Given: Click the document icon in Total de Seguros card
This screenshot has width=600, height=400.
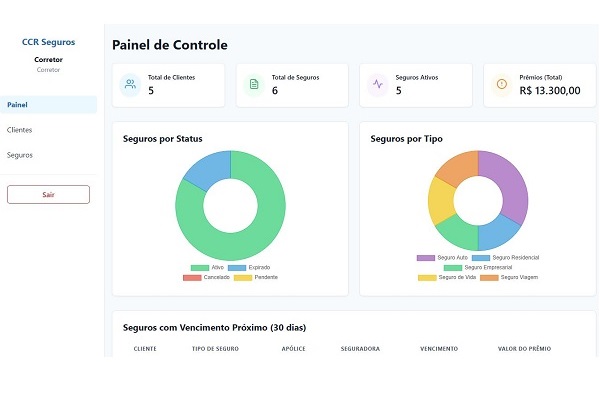Looking at the screenshot, I should (254, 85).
